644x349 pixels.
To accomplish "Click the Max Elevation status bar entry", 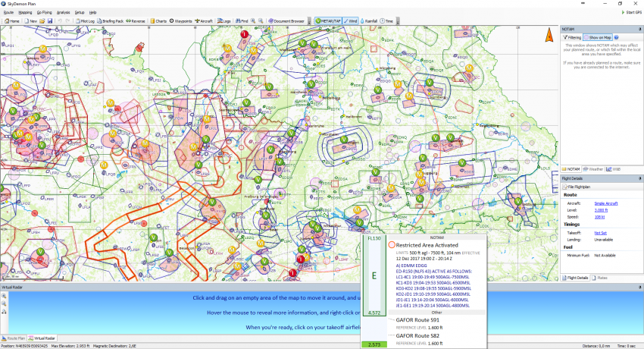I will pos(70,346).
